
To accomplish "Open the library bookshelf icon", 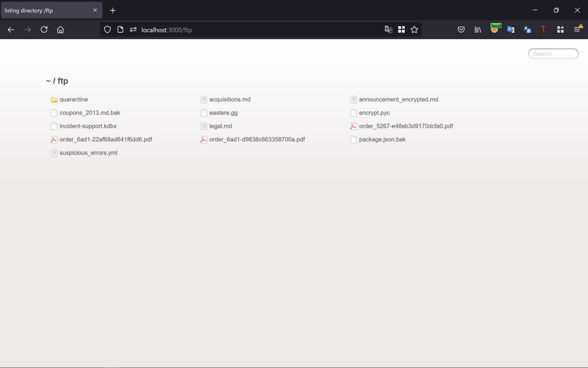I will [x=478, y=30].
